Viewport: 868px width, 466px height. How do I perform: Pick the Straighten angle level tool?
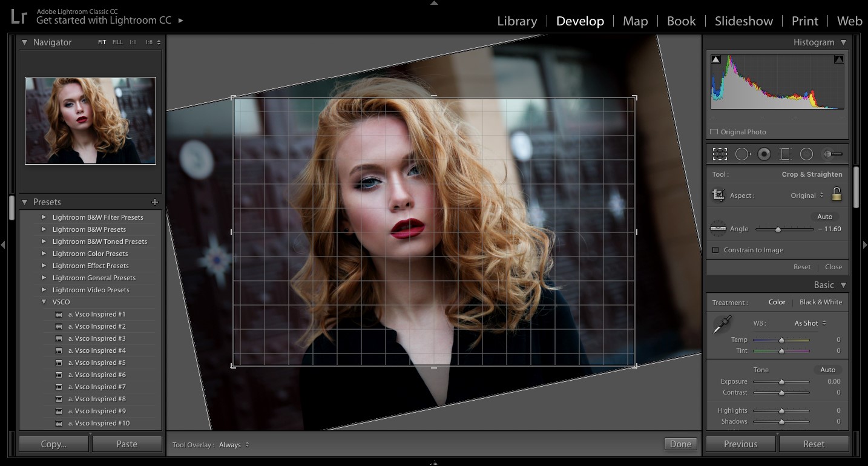(718, 229)
